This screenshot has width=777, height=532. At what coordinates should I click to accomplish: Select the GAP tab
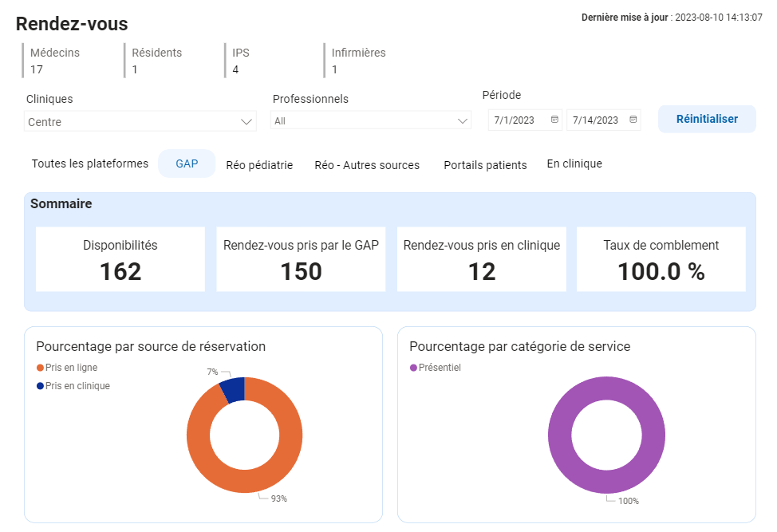tap(187, 164)
